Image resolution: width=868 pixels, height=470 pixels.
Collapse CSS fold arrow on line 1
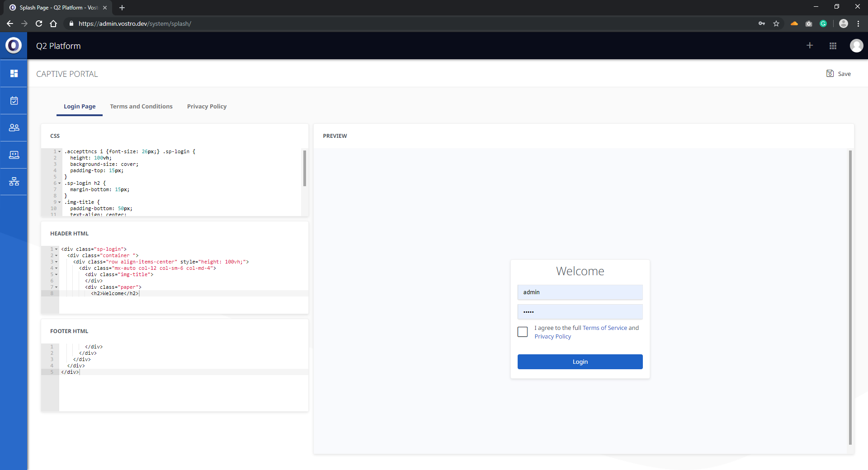coord(60,152)
